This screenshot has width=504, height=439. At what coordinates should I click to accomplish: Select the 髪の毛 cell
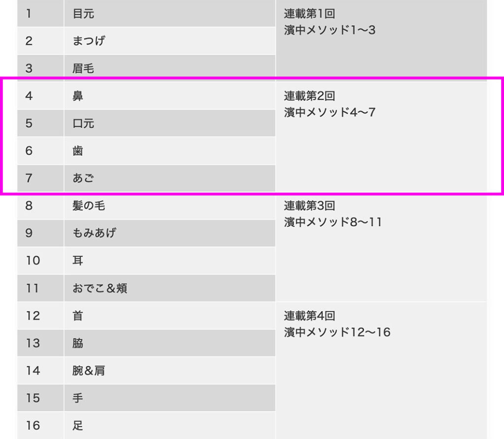tap(89, 206)
